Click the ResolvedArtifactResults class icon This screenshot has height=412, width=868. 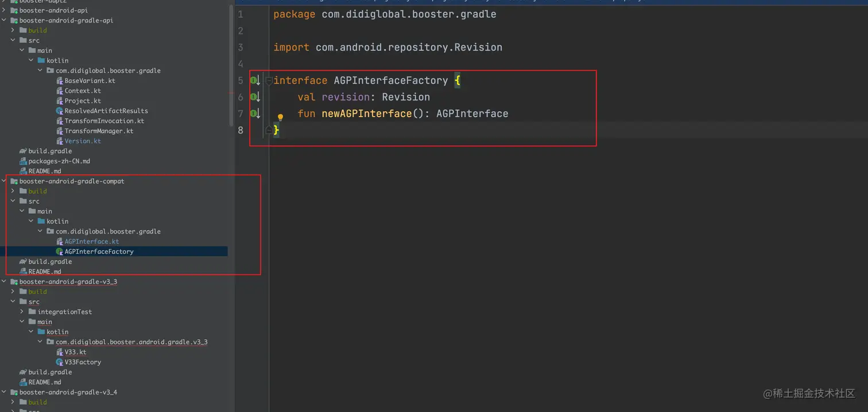tap(60, 111)
